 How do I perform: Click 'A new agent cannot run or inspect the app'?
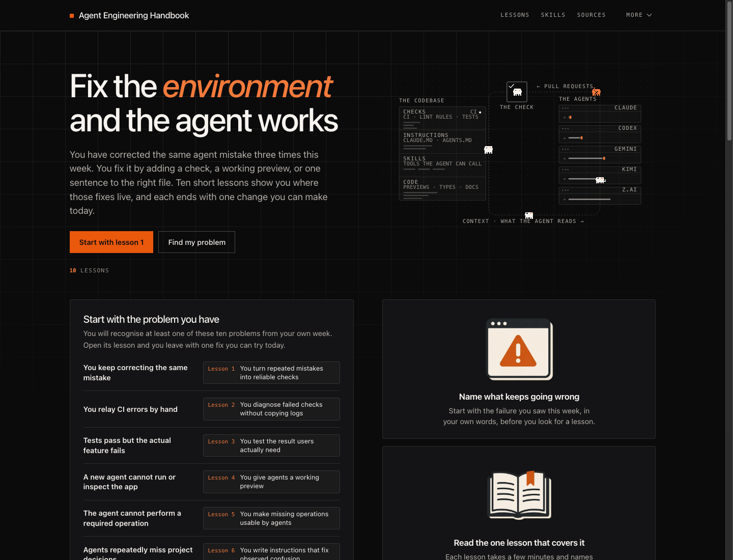[x=129, y=482]
